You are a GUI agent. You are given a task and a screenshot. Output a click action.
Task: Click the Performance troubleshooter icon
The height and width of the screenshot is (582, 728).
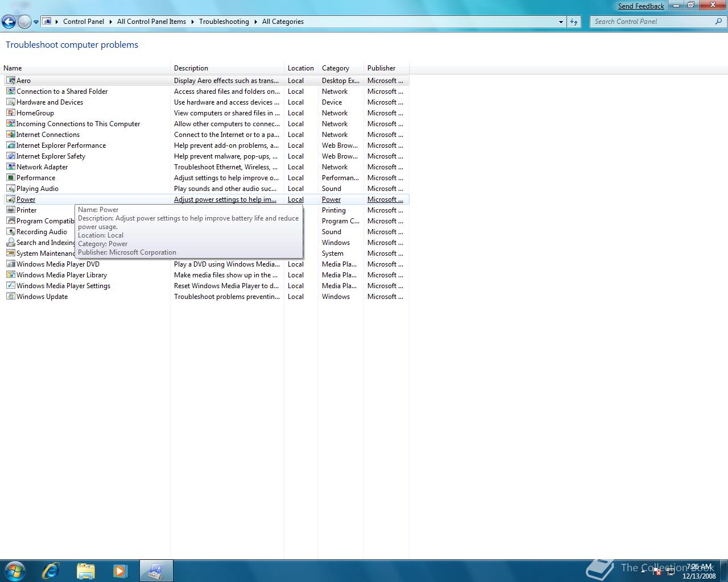pos(11,178)
